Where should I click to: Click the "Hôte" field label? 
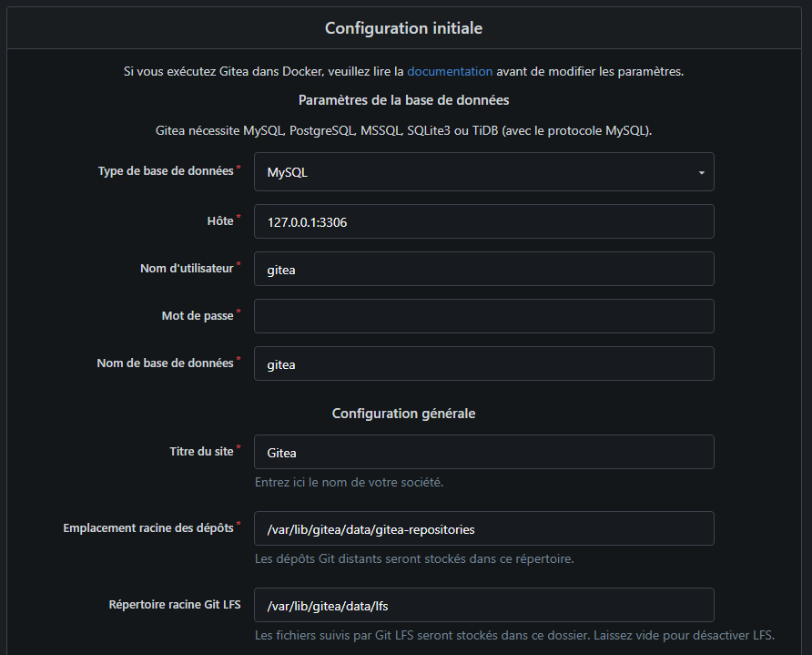pyautogui.click(x=220, y=221)
